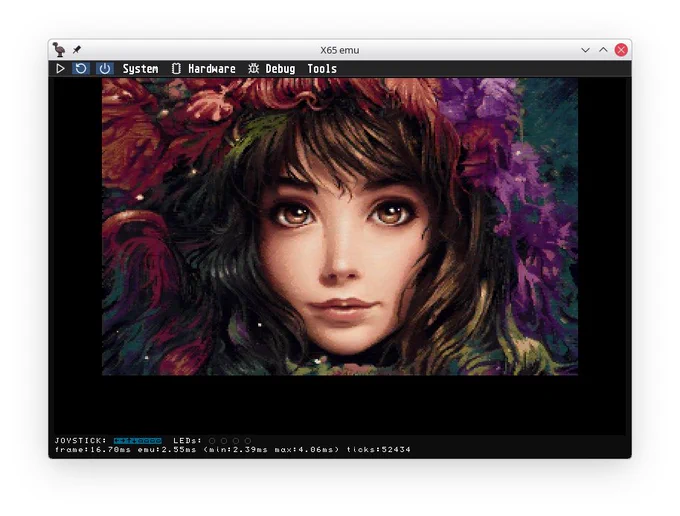Click the 'JOYSTICK:' label
The image size is (680, 516).
tap(81, 441)
